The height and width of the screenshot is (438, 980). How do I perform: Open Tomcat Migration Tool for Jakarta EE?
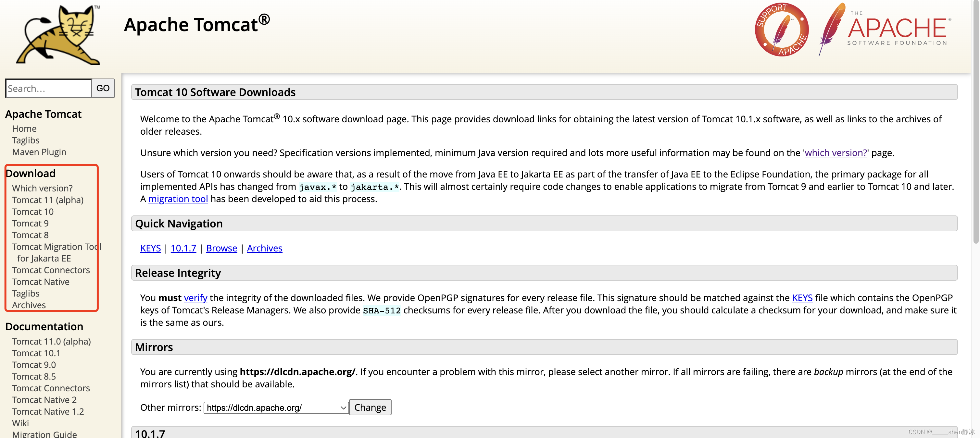57,252
